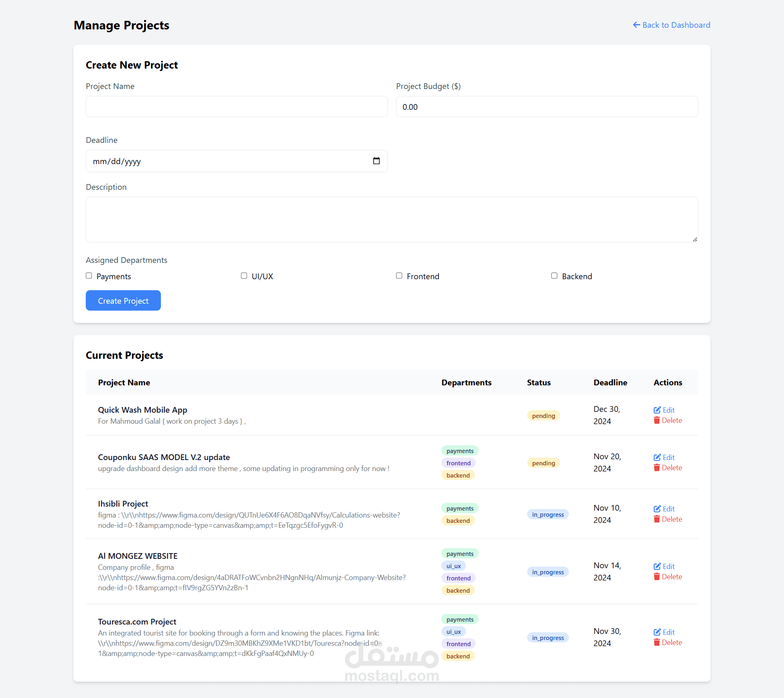
Task: Click trash icon for Quick Wash Mobile App
Action: pyautogui.click(x=657, y=420)
